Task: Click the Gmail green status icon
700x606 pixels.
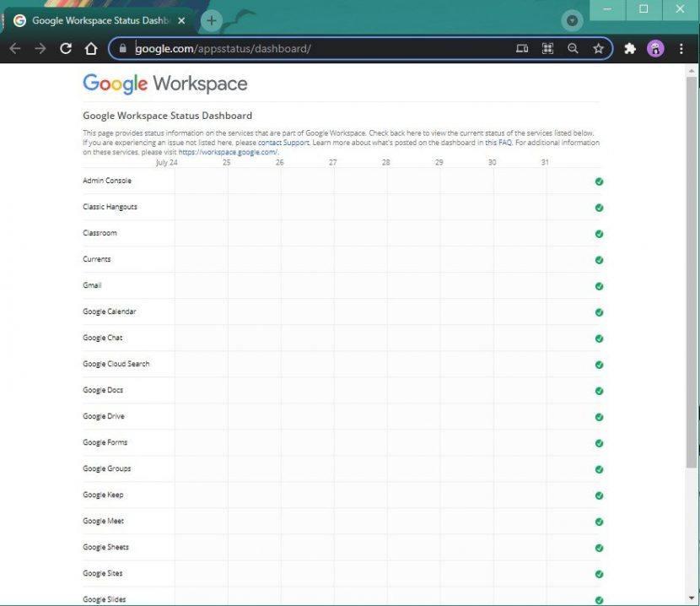Action: (x=599, y=286)
